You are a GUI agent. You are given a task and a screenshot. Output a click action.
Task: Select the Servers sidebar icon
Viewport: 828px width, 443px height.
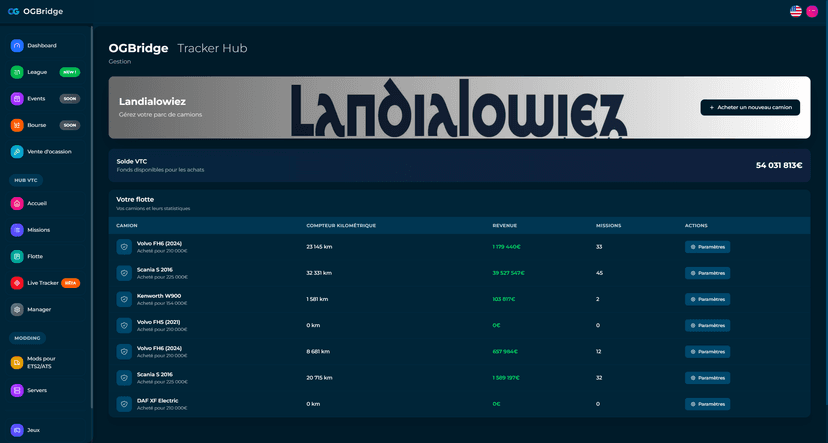[x=17, y=390]
